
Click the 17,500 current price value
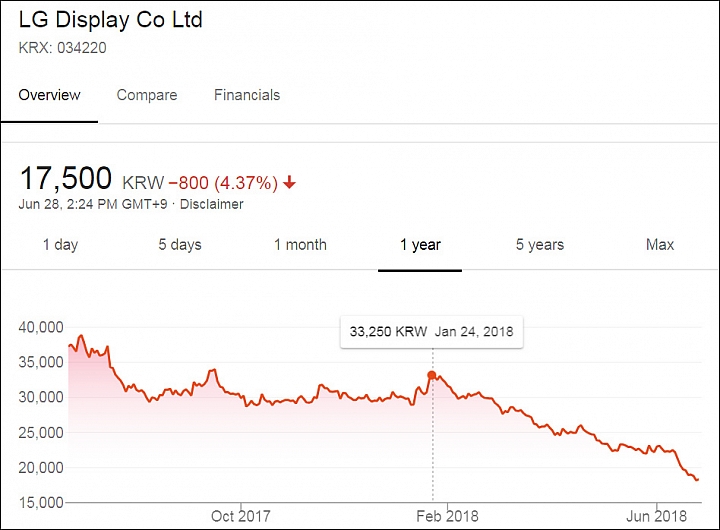(x=66, y=178)
